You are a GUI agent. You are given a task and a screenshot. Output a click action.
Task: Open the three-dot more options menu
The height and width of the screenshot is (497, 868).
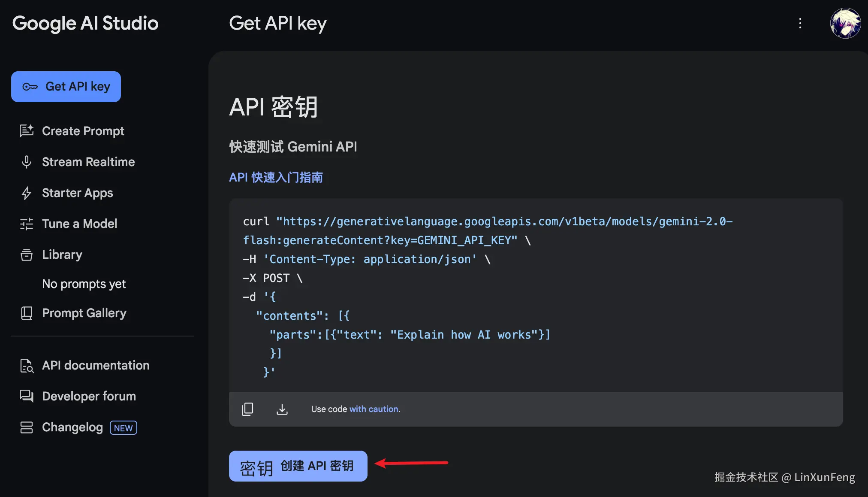click(800, 23)
